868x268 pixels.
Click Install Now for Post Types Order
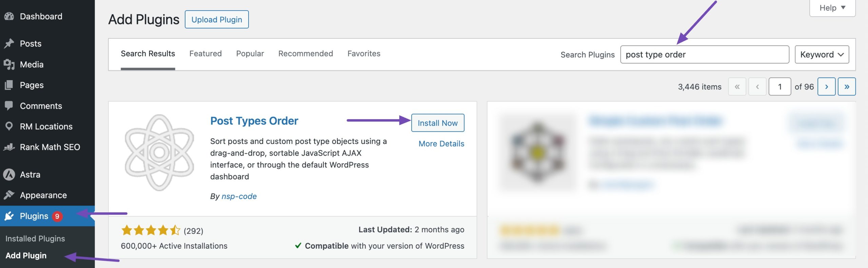(x=437, y=123)
